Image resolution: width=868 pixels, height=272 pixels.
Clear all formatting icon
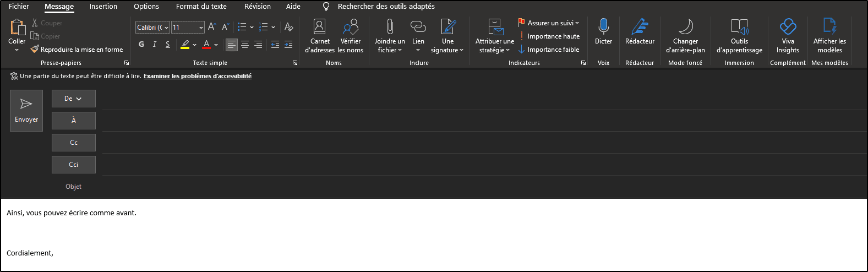288,27
